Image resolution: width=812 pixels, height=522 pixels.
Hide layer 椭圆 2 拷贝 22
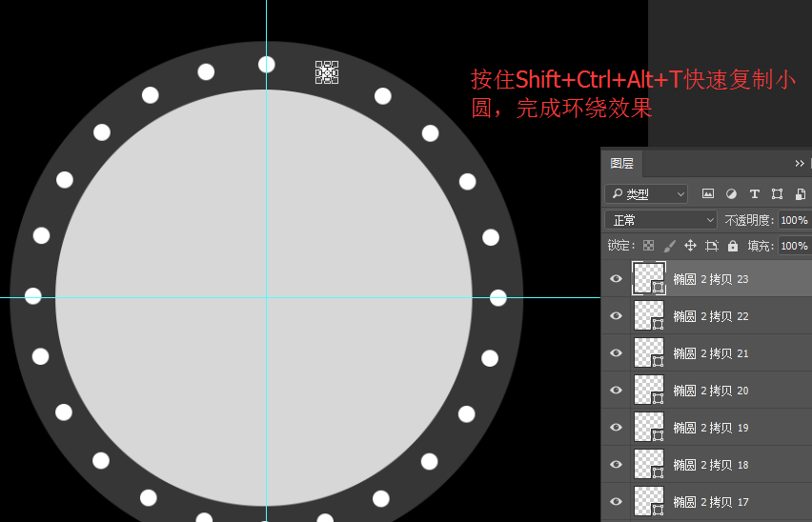[x=616, y=316]
